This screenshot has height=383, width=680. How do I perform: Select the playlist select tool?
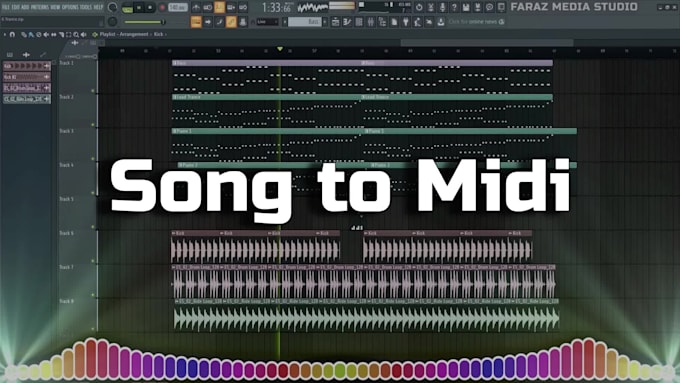click(69, 34)
